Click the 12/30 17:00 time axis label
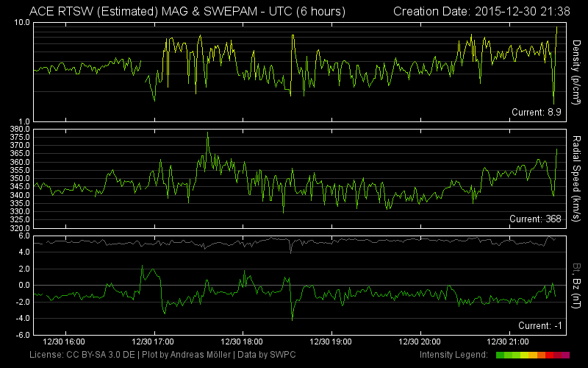 pos(152,342)
